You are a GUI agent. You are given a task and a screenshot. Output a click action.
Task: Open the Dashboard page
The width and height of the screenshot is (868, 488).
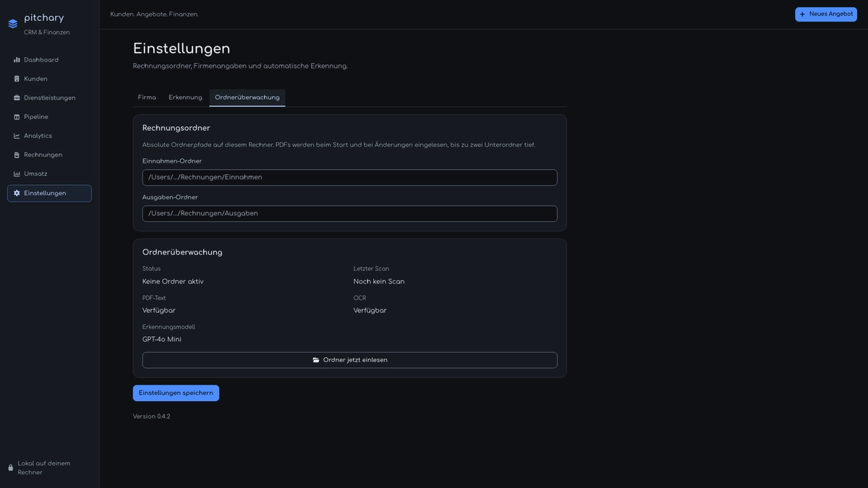pos(49,60)
